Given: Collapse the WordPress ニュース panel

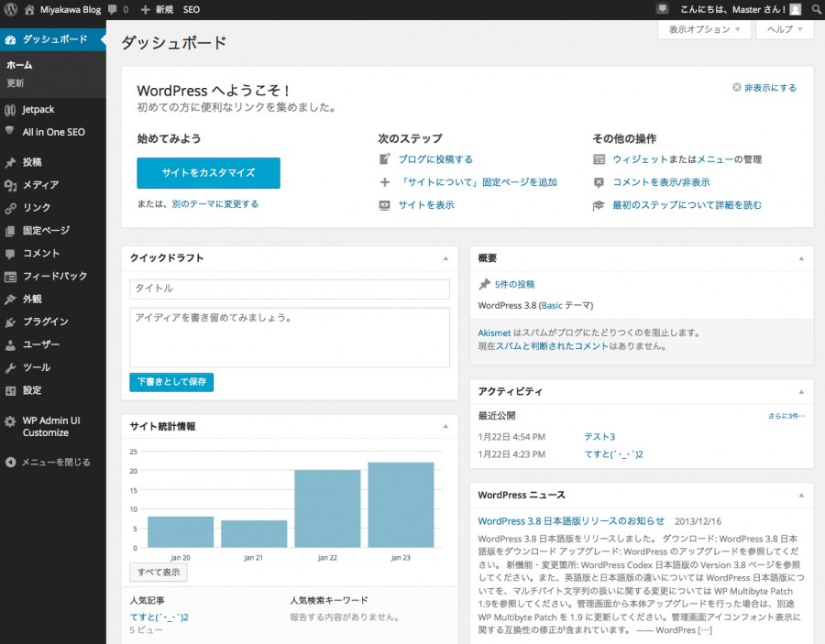Looking at the screenshot, I should 801,496.
